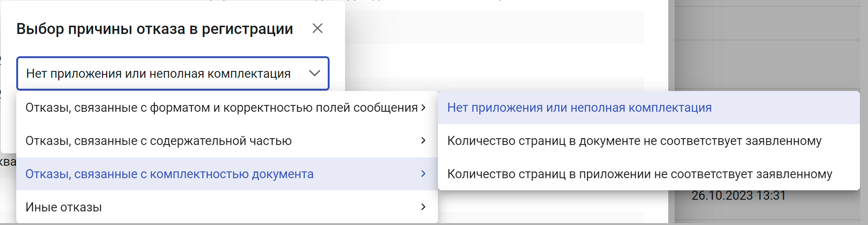Click the down chevron inside the combo box
Screen dimensions: 868x225
(315, 73)
